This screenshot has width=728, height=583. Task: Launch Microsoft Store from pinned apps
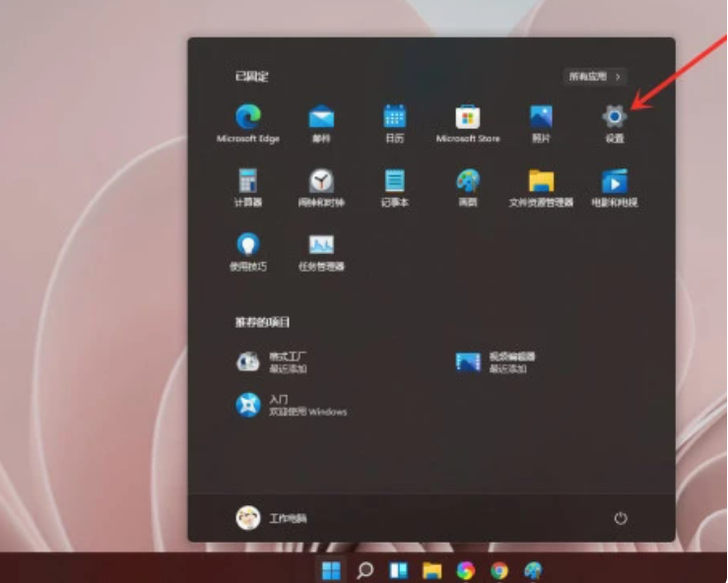coord(468,123)
